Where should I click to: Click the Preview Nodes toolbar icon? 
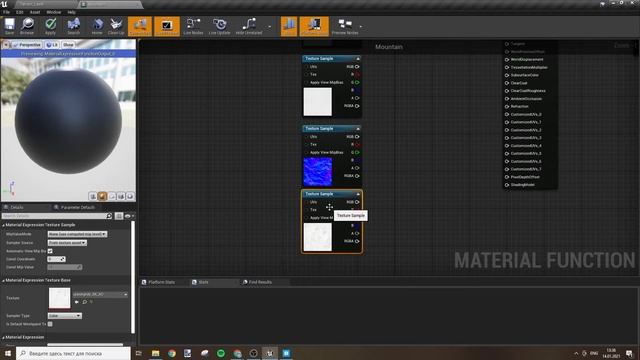coord(345,26)
